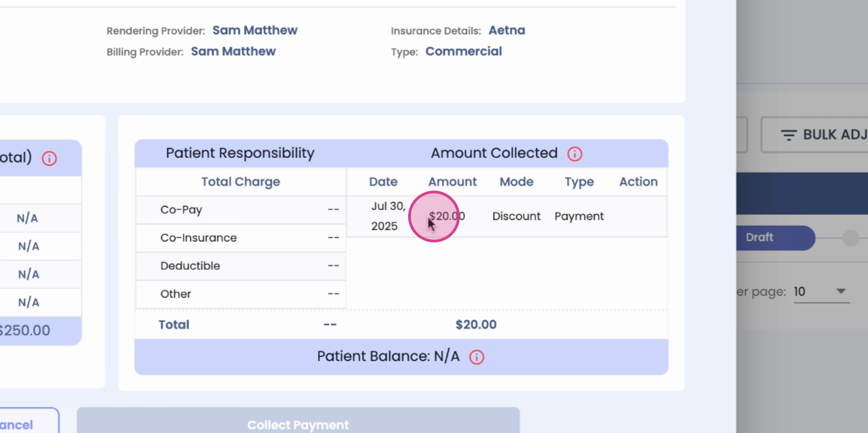The image size is (868, 433).
Task: Click the step circle after Draft
Action: [850, 237]
